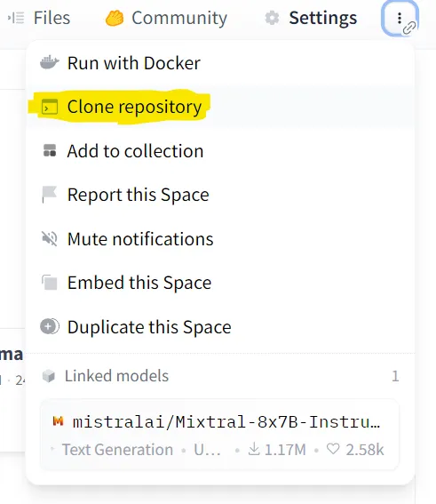Choose Duplicate this Space
Image resolution: width=436 pixels, height=504 pixels.
coord(220,327)
